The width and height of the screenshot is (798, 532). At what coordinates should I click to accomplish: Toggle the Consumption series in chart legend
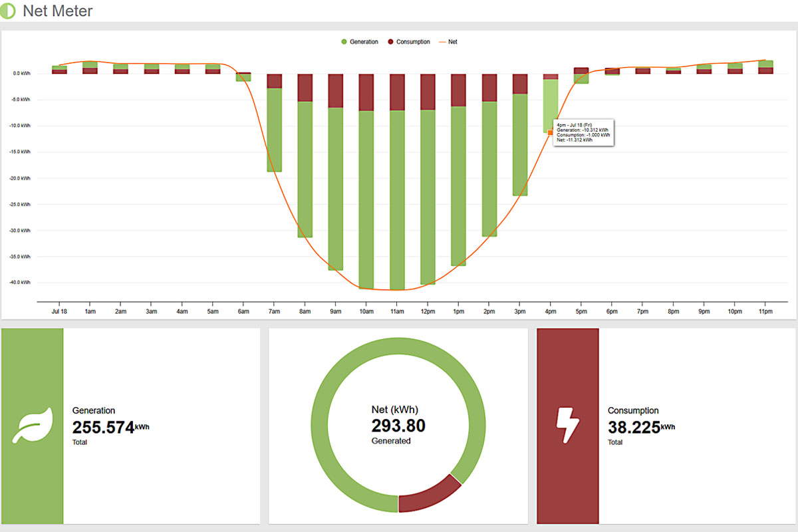tap(408, 42)
